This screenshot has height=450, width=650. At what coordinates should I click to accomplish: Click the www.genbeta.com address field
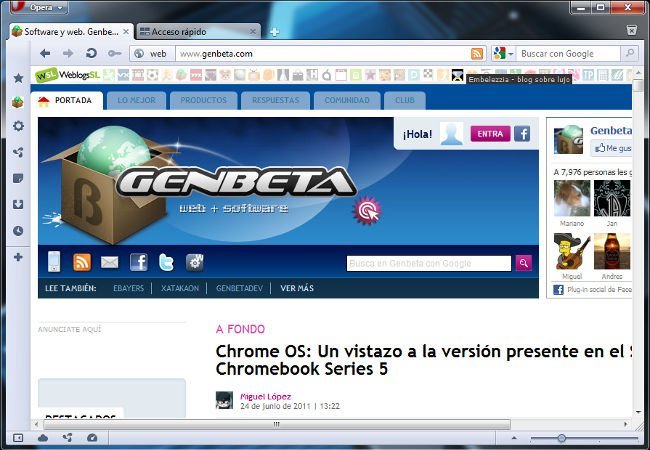click(323, 53)
